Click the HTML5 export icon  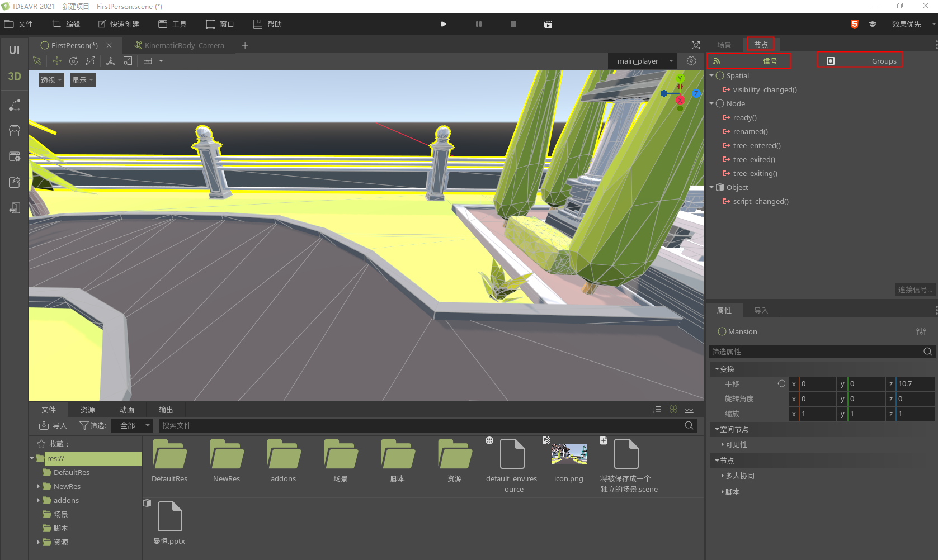pyautogui.click(x=855, y=24)
